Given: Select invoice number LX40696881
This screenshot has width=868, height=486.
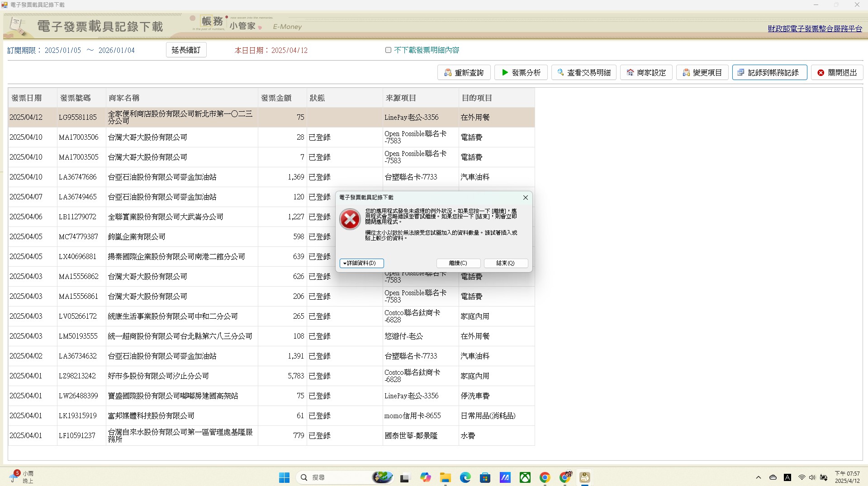Looking at the screenshot, I should 77,256.
